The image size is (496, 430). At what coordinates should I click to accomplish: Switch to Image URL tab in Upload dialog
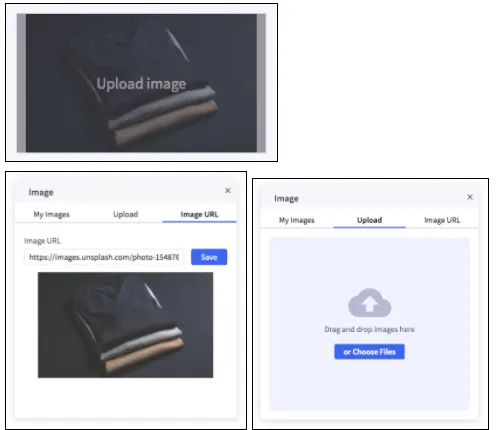[x=442, y=220]
